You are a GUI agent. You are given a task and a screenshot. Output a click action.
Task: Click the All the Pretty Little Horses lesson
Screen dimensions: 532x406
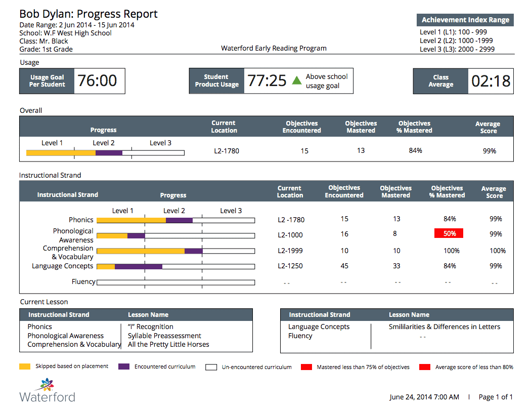pos(168,345)
